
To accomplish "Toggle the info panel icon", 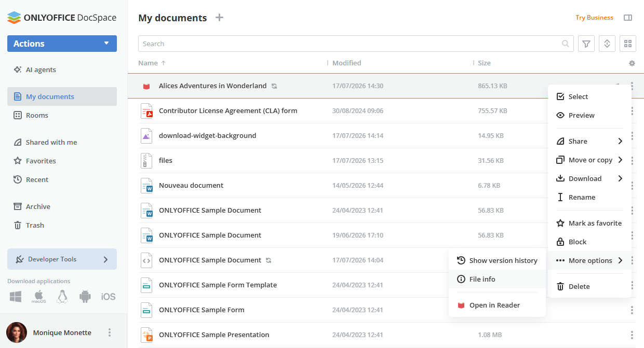I will [x=628, y=18].
